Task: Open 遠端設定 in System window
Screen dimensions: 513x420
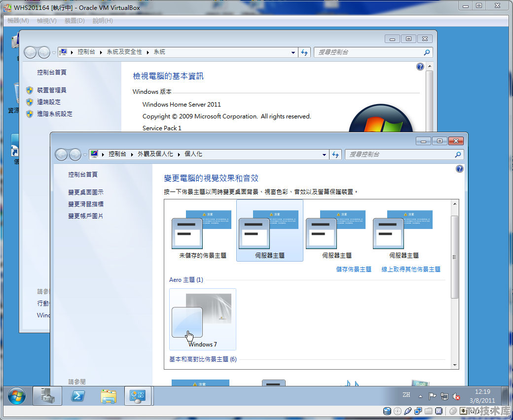Action: (x=49, y=102)
